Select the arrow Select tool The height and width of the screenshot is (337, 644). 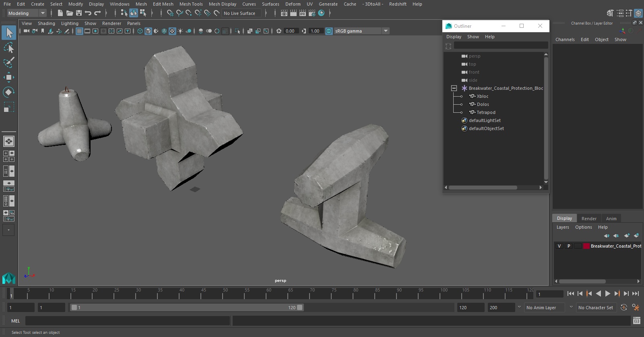[9, 33]
